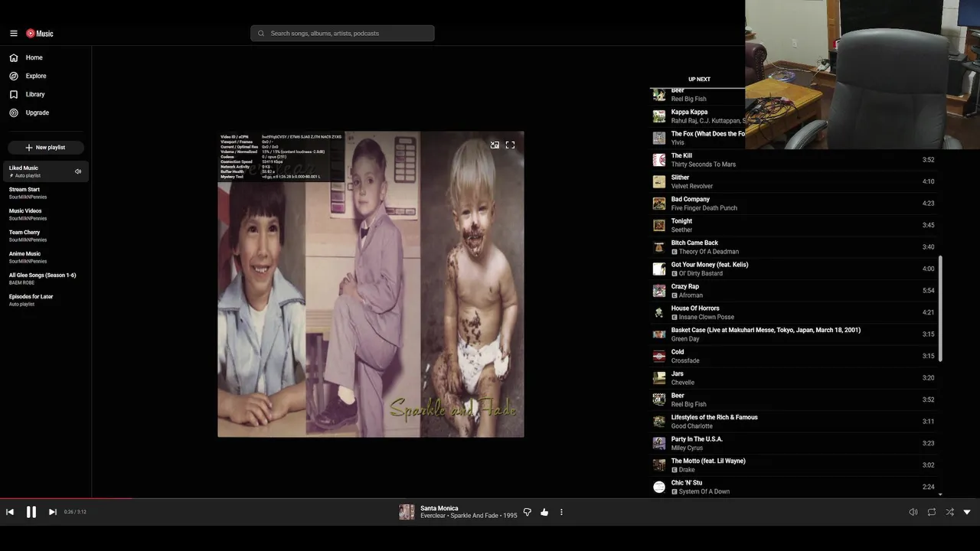980x551 pixels.
Task: Click the Library icon
Action: click(x=14, y=94)
